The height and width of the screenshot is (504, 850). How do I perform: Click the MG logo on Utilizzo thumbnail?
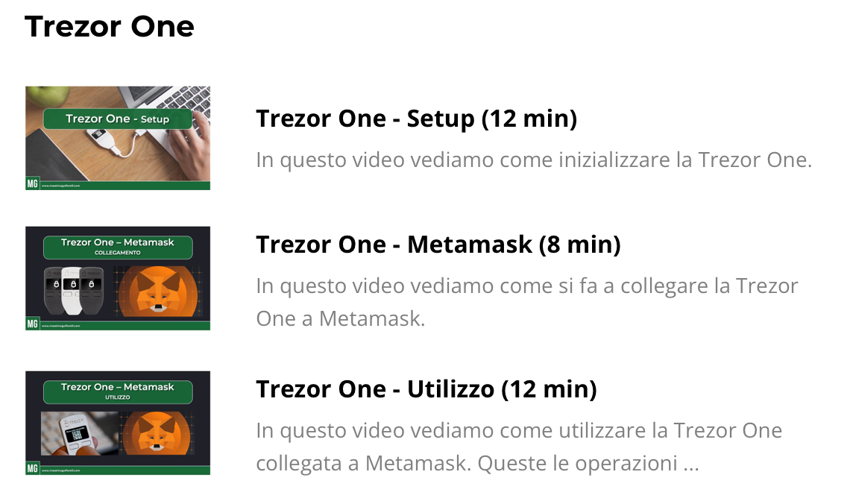coord(33,469)
